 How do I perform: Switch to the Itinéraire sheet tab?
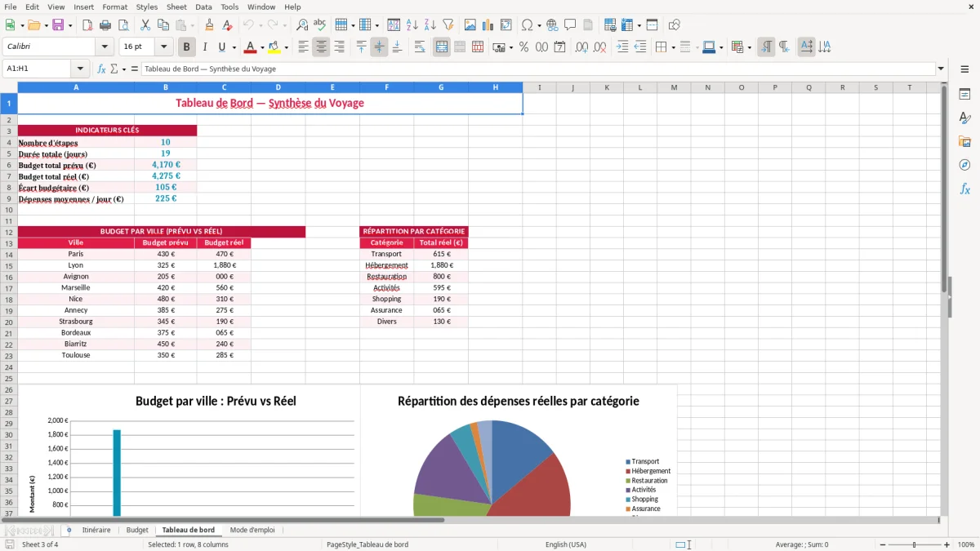click(x=96, y=530)
